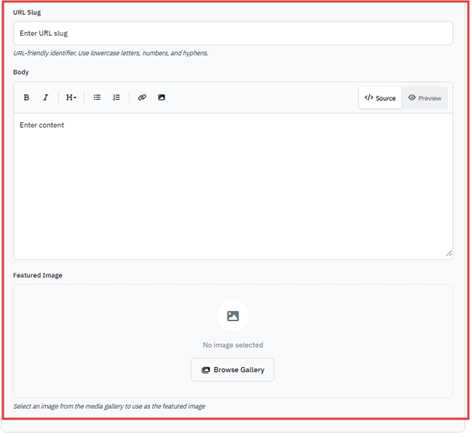Viewport: 472px width, 437px height.
Task: Click inside the Body content textarea
Action: 233,186
